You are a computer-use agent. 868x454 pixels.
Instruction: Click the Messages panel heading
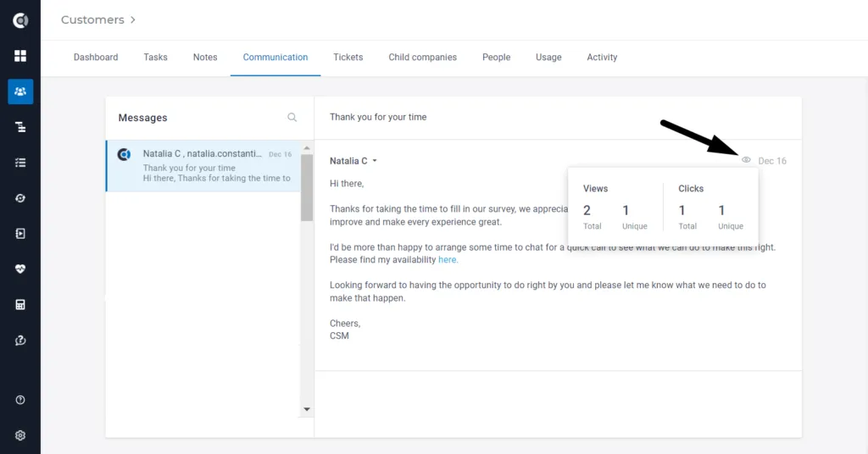(142, 118)
